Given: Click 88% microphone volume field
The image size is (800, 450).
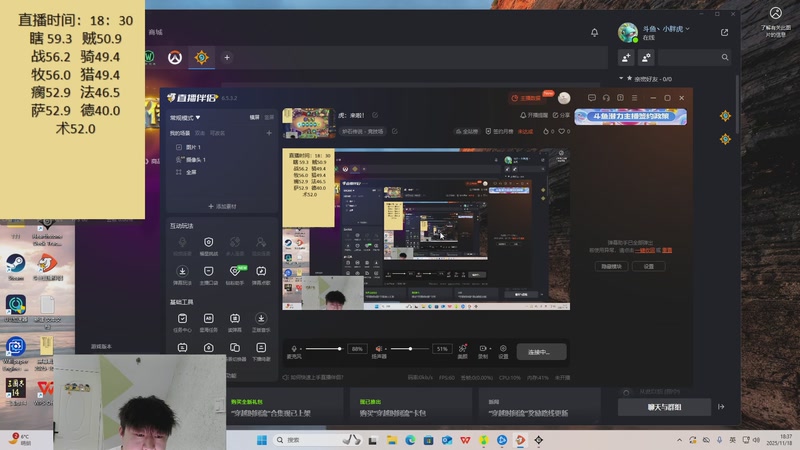Looking at the screenshot, I should pos(357,349).
